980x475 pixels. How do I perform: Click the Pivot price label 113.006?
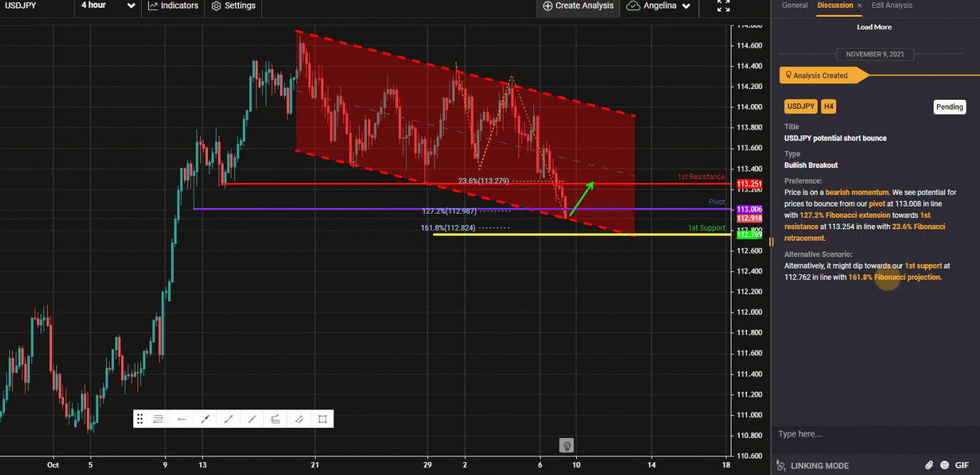pyautogui.click(x=749, y=209)
